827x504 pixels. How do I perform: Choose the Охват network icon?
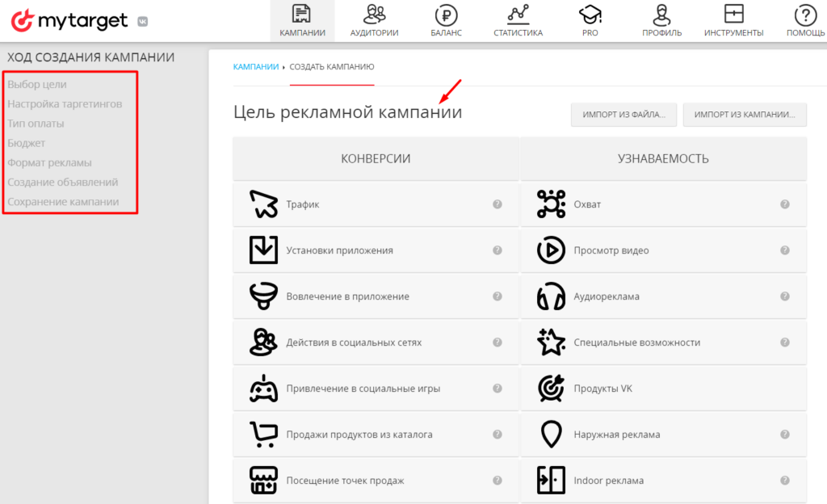(551, 204)
